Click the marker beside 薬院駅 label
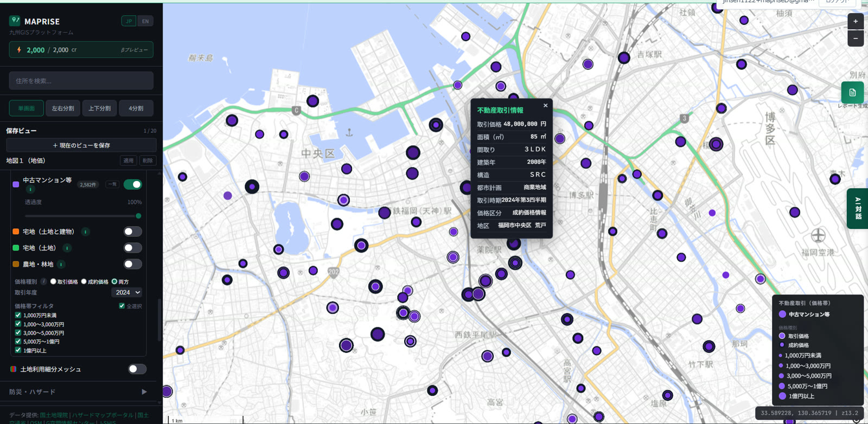The height and width of the screenshot is (424, 868). (x=514, y=244)
